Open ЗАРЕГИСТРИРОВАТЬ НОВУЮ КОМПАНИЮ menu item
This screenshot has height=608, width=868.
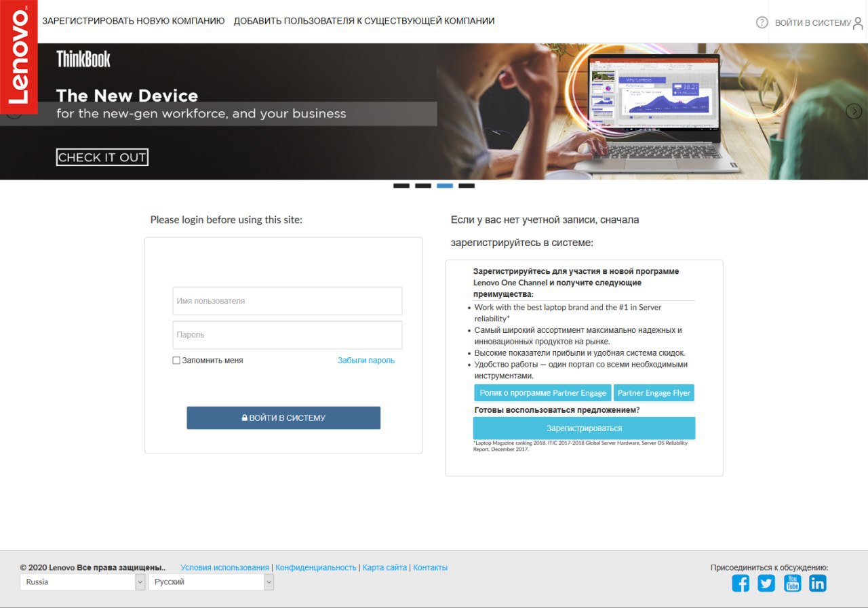point(134,21)
